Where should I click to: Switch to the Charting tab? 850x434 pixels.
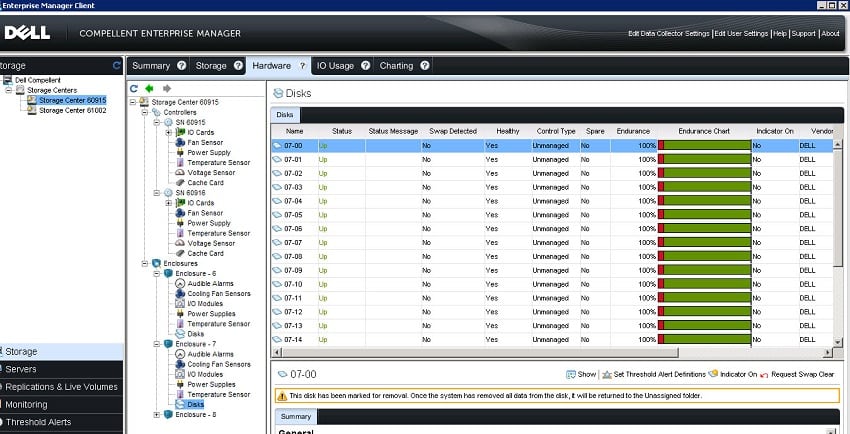tap(396, 66)
